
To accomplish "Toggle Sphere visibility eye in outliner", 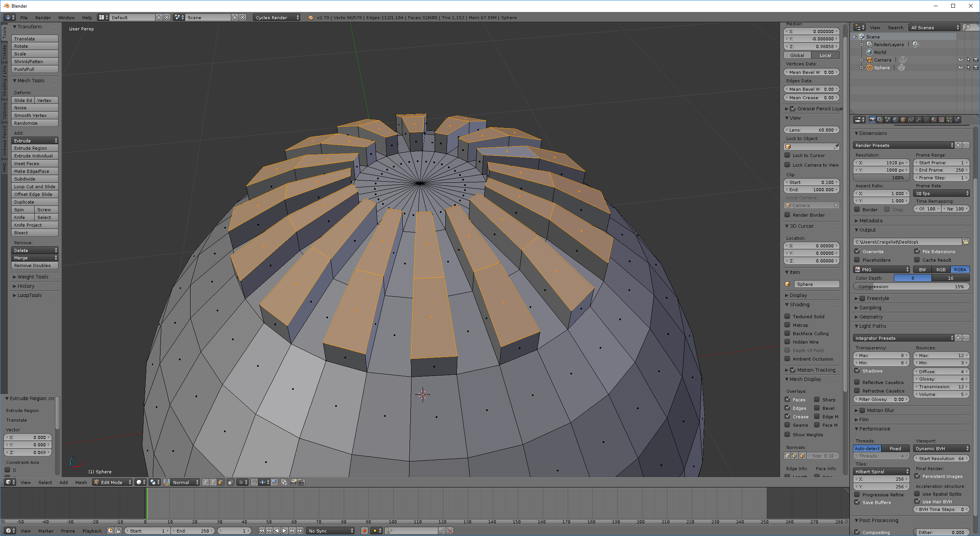I will [x=960, y=67].
